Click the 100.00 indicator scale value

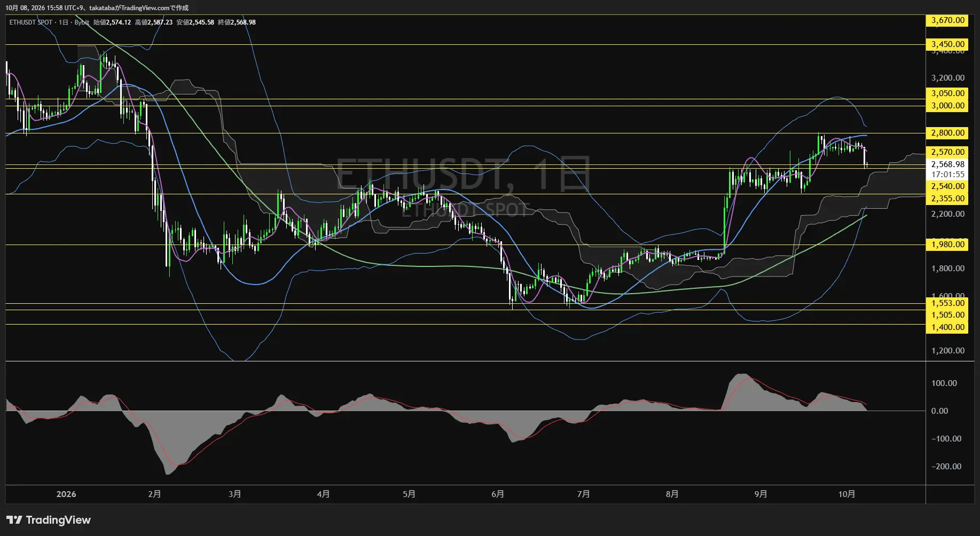944,383
